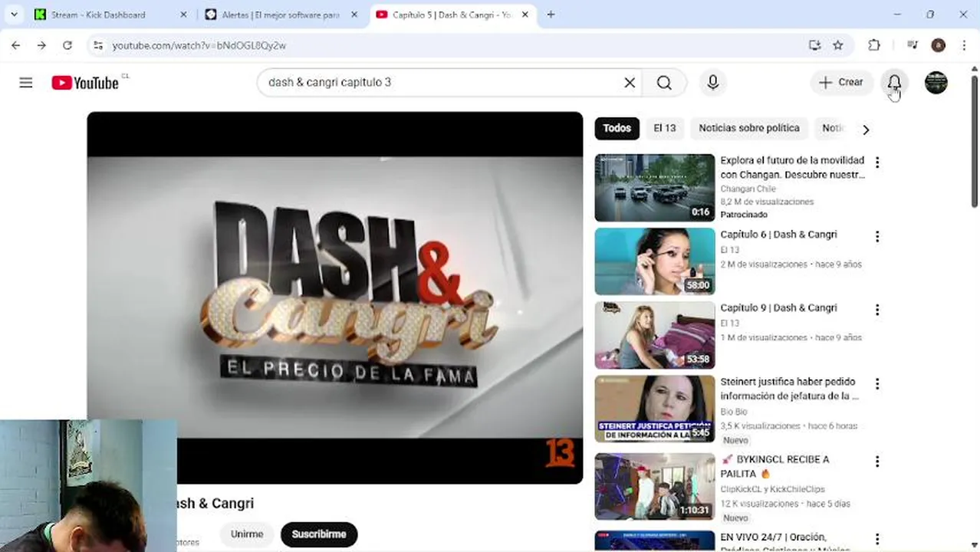Click the Suscribirme button
This screenshot has height=552, width=980.
[319, 534]
